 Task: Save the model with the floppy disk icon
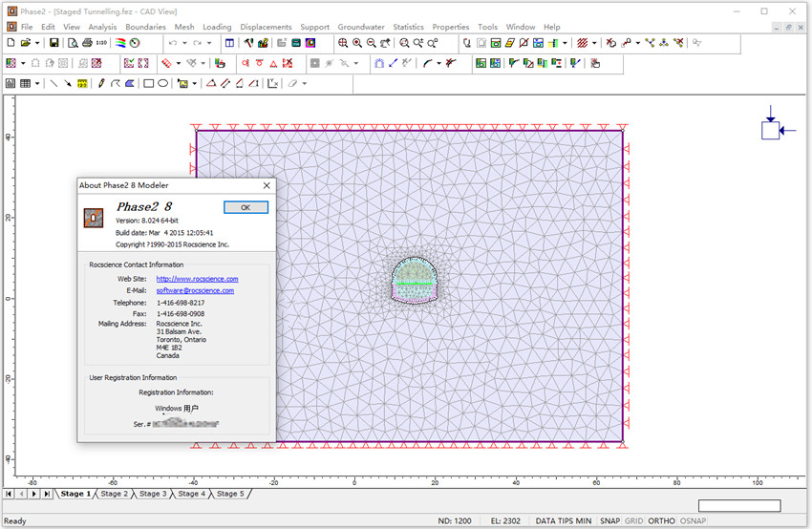pyautogui.click(x=53, y=43)
